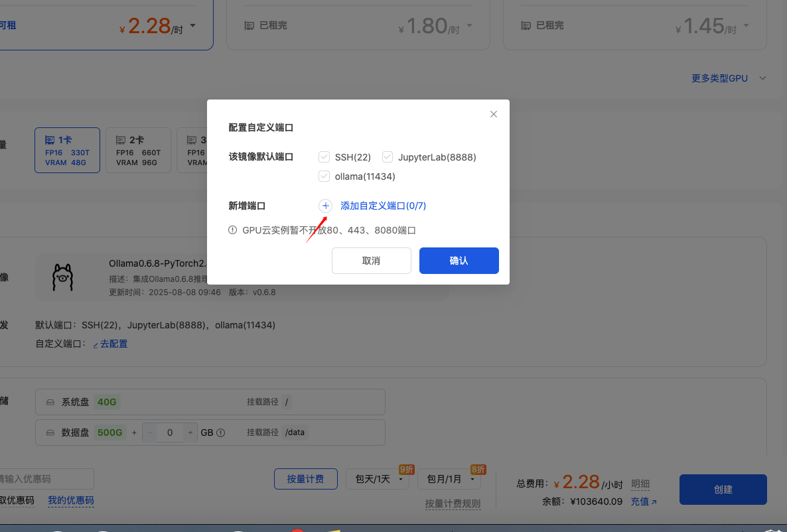Click the increase plus on data disk size
The image size is (787, 532).
(191, 432)
